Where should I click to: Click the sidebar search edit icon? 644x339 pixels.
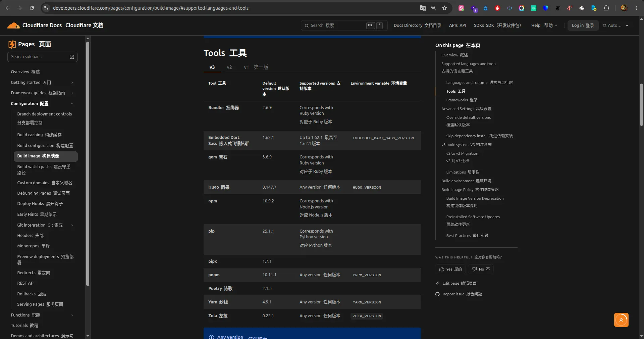point(72,57)
